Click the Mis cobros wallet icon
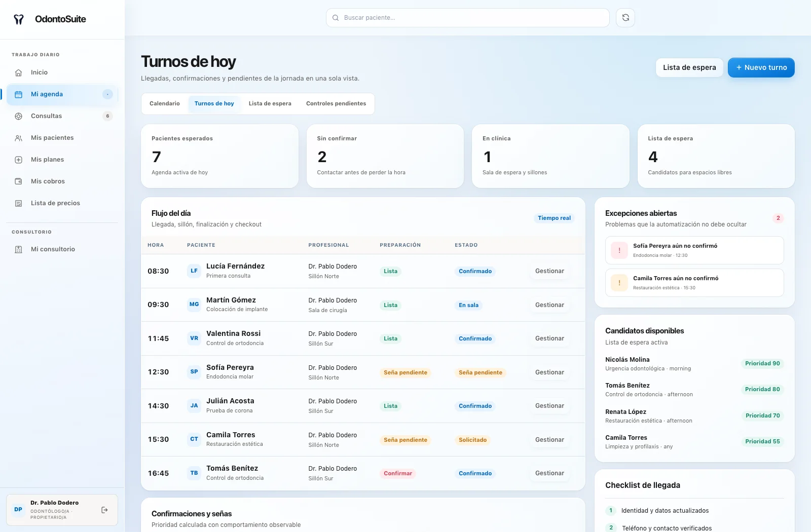This screenshot has width=811, height=532. 19,181
